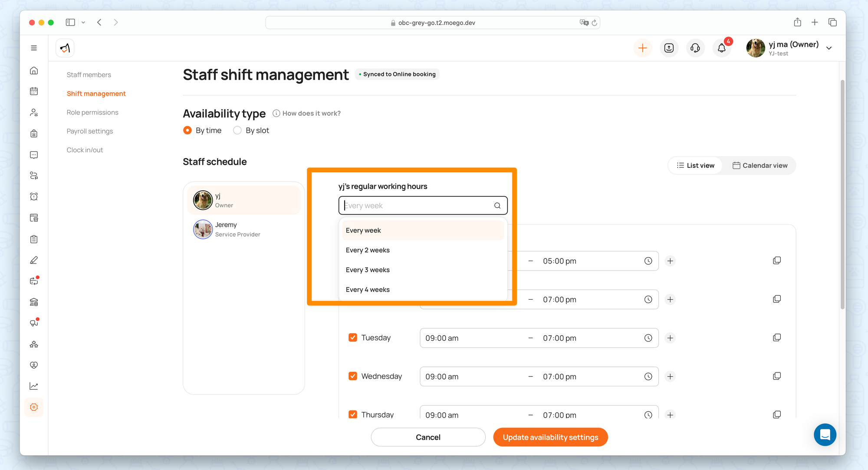Add a time range to Wednesday
The image size is (868, 470).
[x=670, y=376]
